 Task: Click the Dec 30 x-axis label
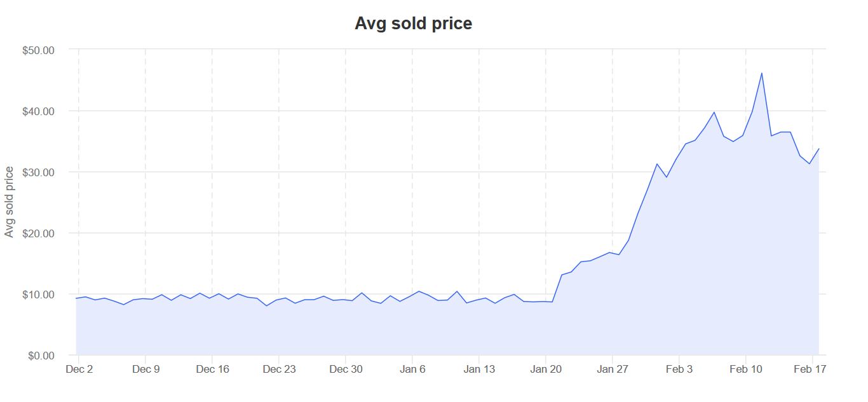[346, 370]
